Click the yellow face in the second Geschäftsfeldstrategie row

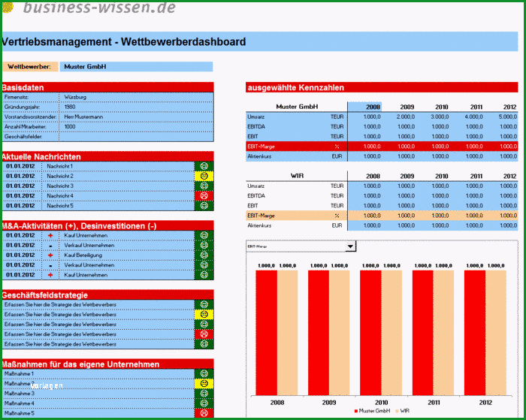coord(204,314)
